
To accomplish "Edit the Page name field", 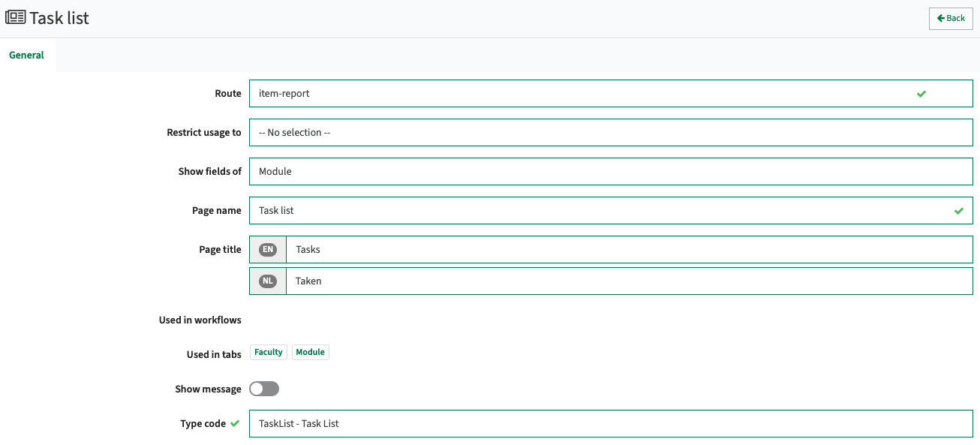I will point(611,211).
